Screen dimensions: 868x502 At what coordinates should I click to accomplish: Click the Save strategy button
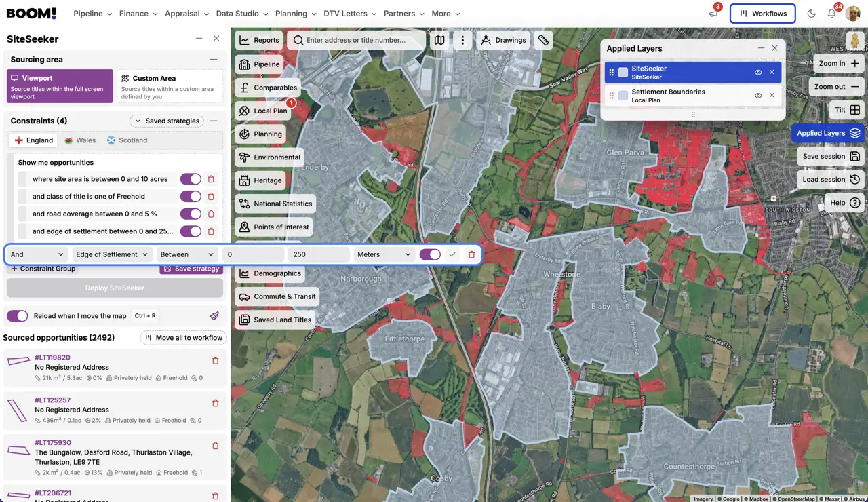[x=191, y=269]
